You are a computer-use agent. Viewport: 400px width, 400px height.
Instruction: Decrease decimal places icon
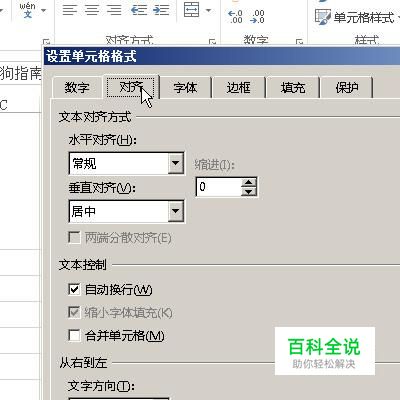tap(257, 16)
